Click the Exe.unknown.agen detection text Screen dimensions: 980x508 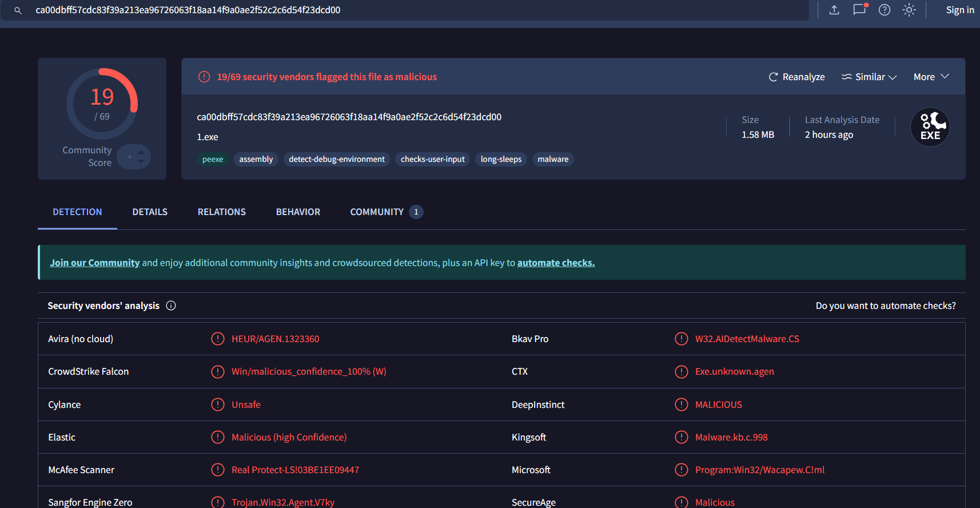pos(735,371)
